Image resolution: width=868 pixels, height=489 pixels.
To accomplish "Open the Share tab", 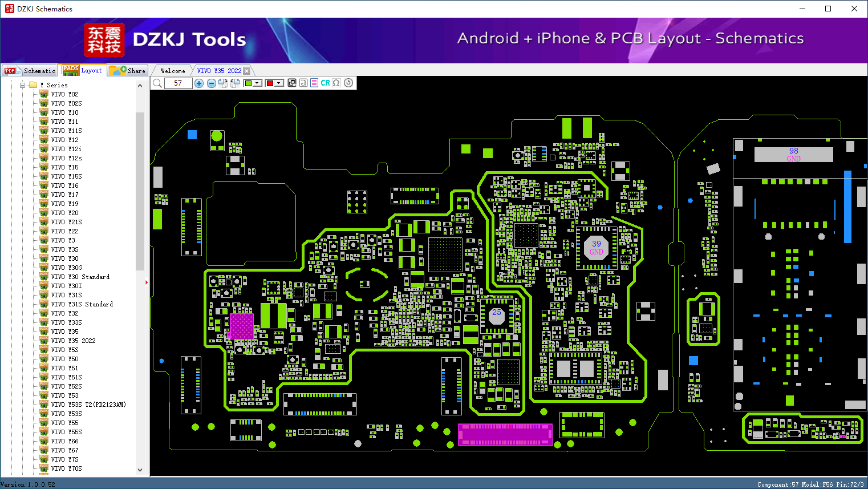I will click(x=128, y=71).
